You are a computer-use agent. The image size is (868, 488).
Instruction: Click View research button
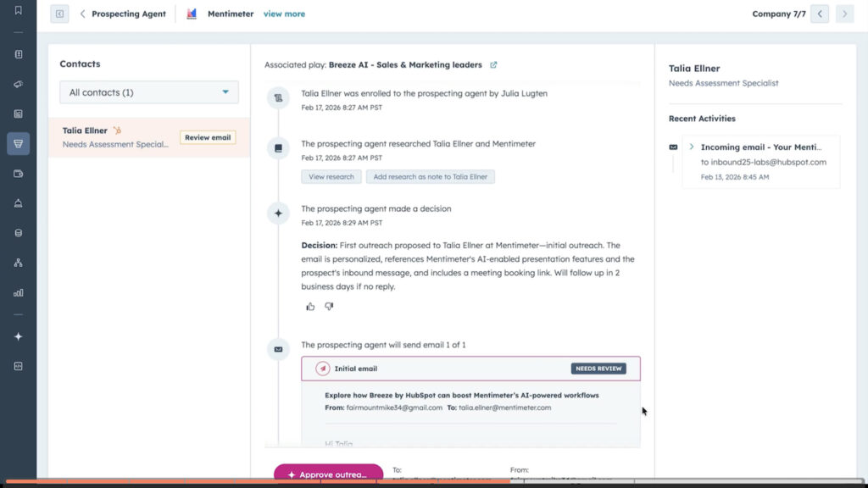pyautogui.click(x=331, y=176)
